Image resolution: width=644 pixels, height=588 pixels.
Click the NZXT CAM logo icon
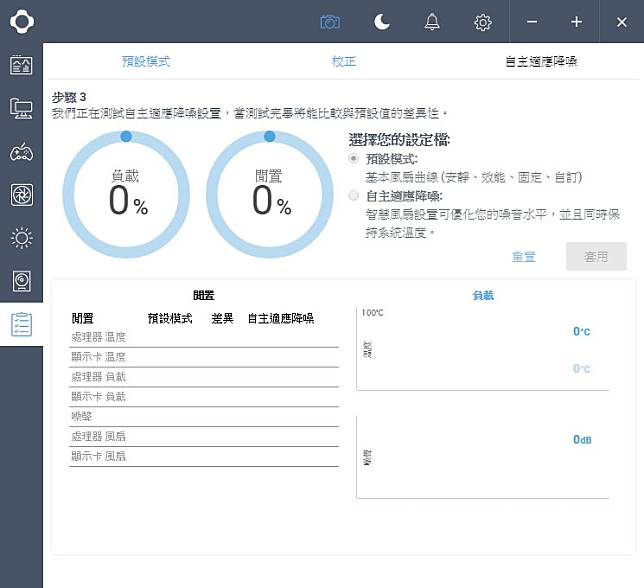coord(21,21)
